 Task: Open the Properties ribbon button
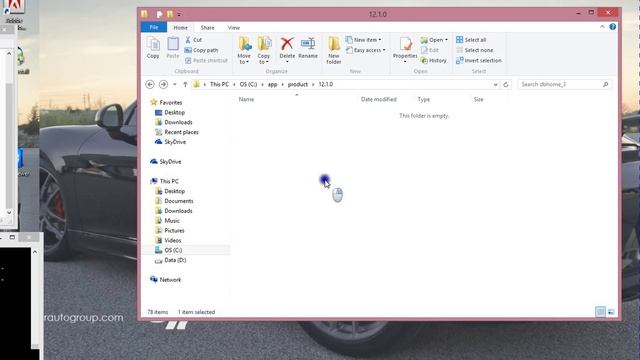405,50
